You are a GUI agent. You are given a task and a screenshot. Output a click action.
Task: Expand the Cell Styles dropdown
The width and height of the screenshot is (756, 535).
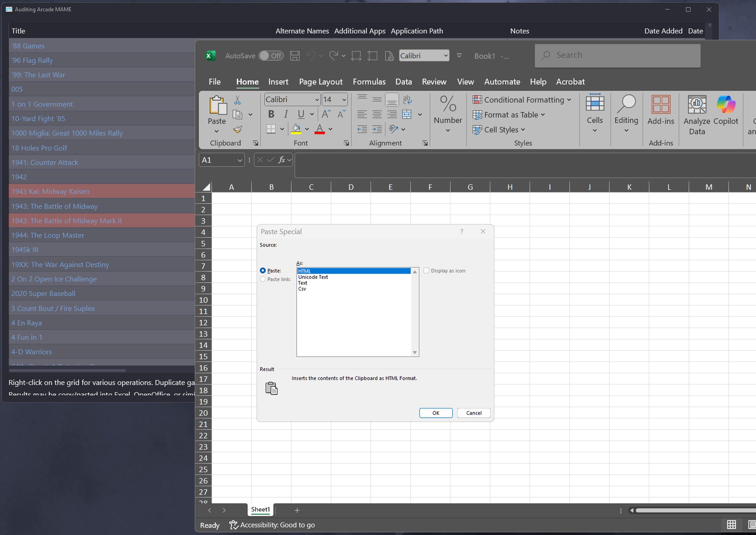(523, 130)
